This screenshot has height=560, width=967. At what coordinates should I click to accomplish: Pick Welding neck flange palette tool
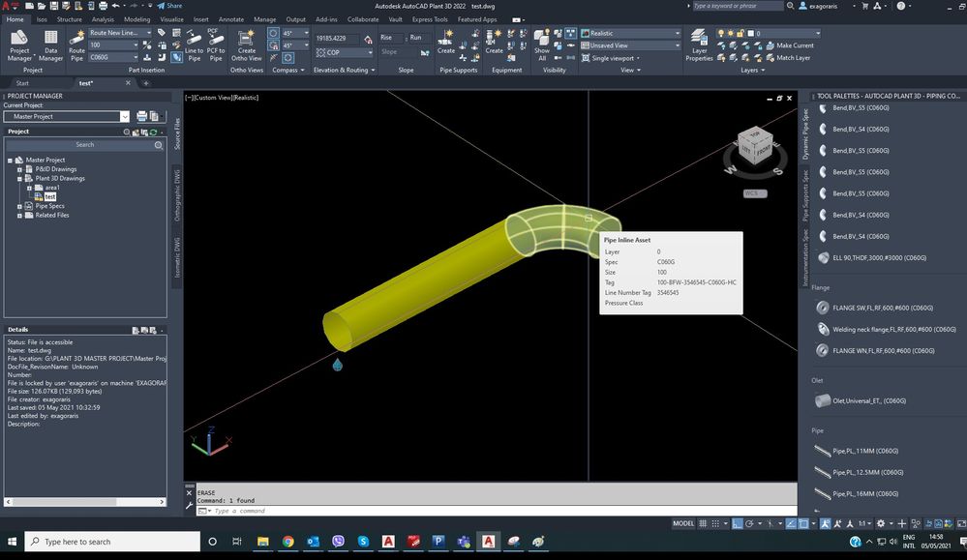(887, 330)
